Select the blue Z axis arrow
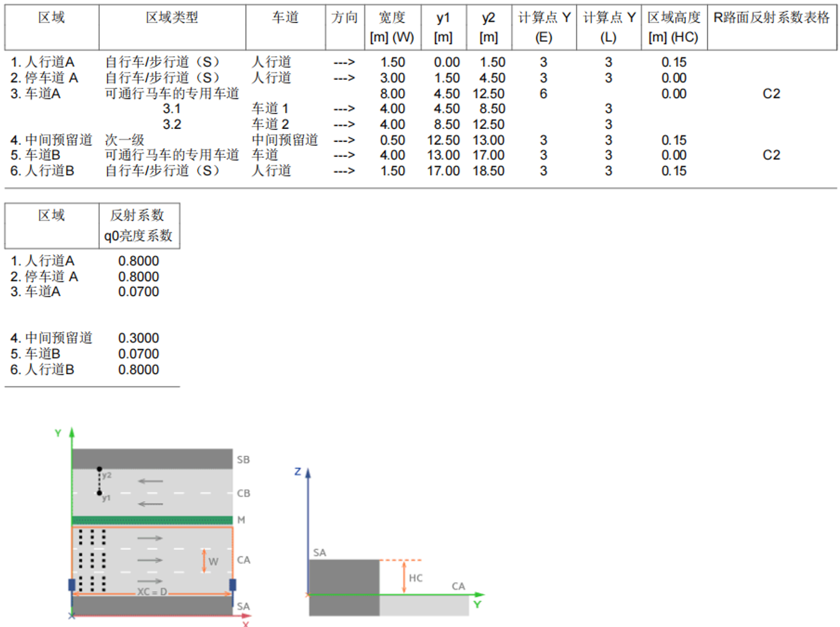The height and width of the screenshot is (627, 840). coord(308,474)
